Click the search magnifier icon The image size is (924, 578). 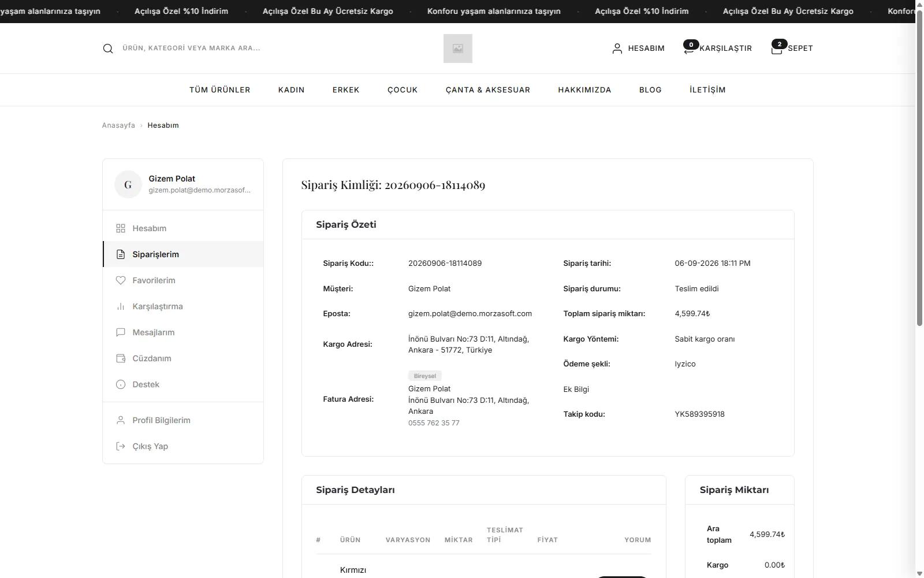(108, 49)
